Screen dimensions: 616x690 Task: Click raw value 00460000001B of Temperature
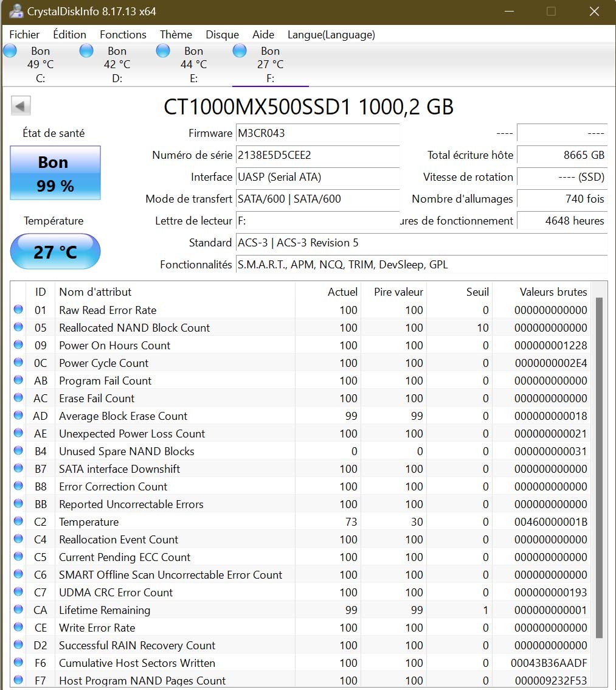tap(550, 522)
